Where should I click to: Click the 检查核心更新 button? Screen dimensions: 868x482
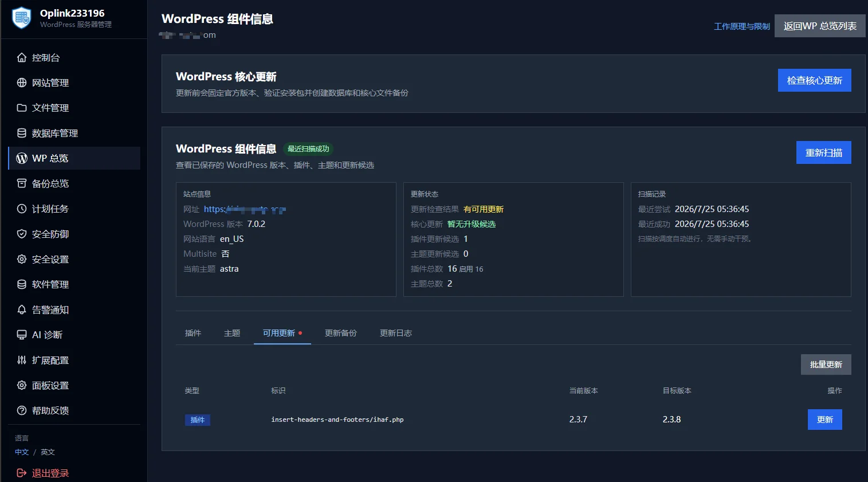814,80
